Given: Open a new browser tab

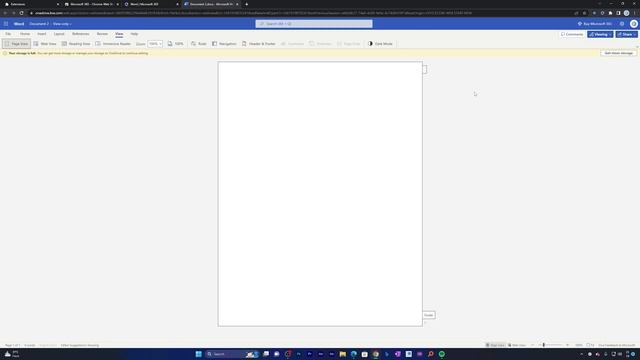Looking at the screenshot, I should (247, 4).
